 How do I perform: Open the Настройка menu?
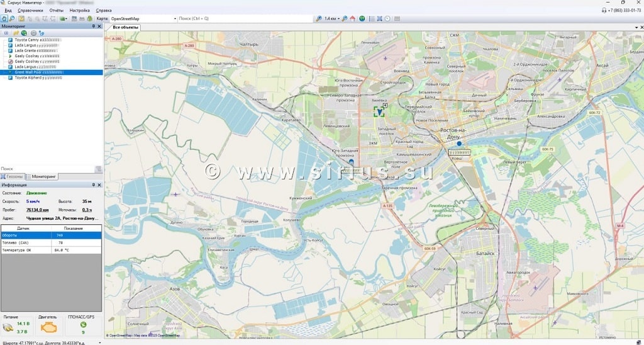tap(79, 11)
